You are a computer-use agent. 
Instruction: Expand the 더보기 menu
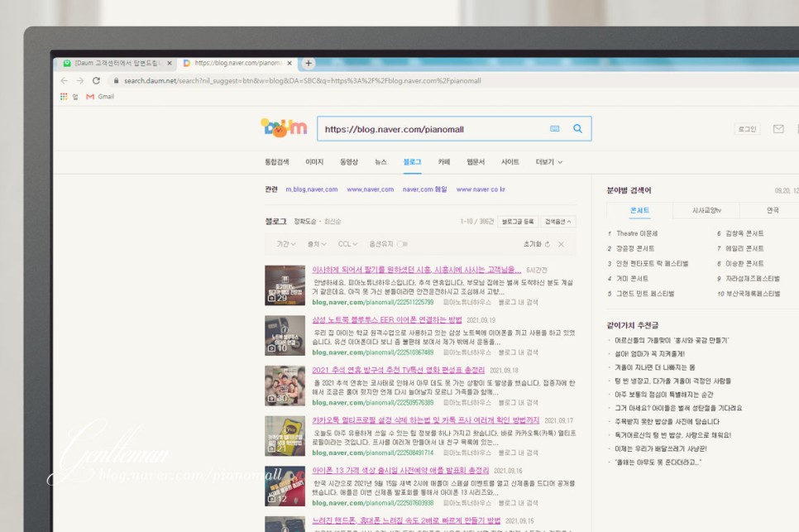click(x=549, y=162)
